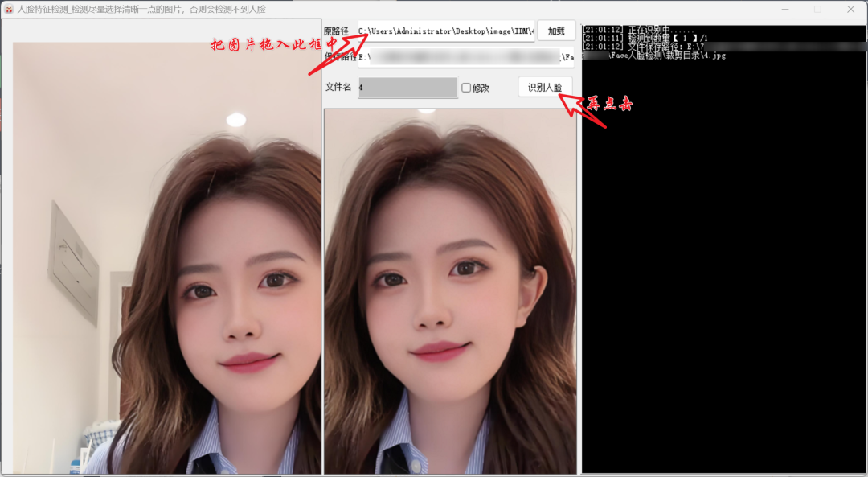Click the cropped face result image

(x=450, y=290)
